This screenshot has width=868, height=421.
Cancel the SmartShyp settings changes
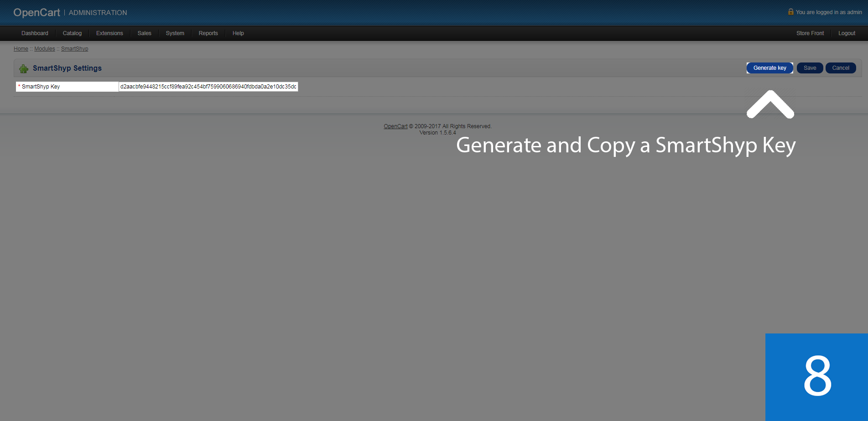point(840,68)
